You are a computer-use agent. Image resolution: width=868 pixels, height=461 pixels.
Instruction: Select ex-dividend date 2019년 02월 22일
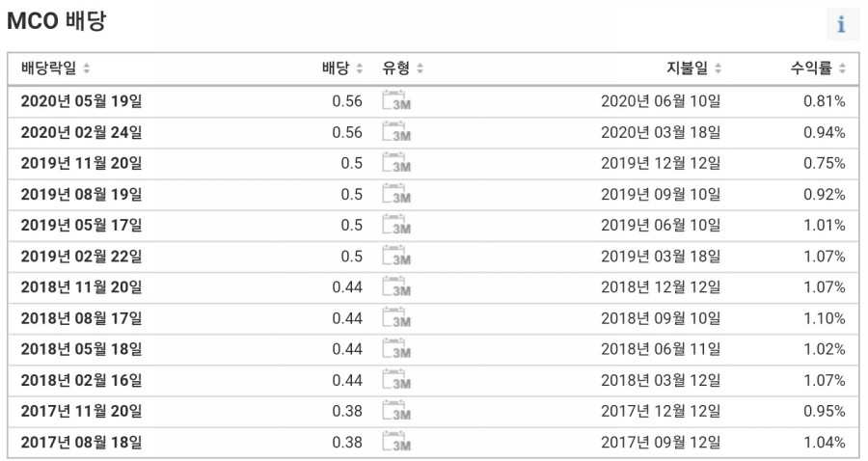coord(81,257)
